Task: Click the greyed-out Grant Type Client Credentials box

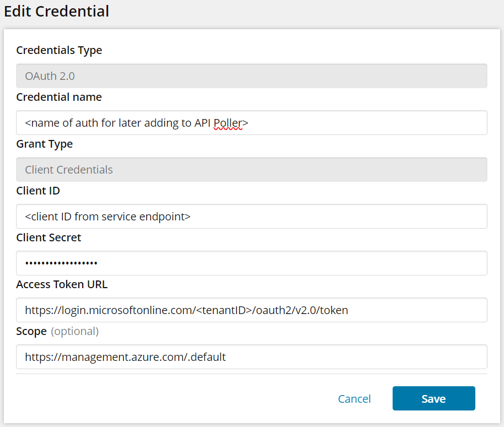Action: (251, 170)
